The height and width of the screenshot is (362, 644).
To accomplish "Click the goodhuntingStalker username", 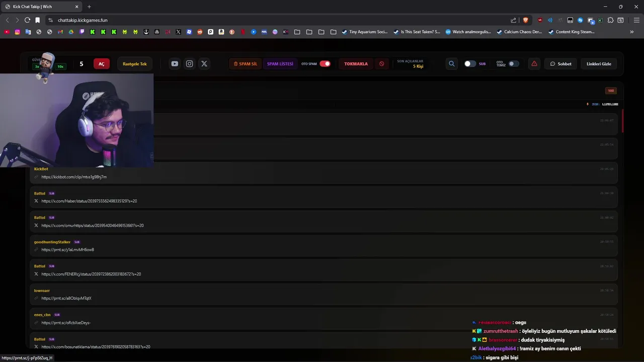I will (x=52, y=242).
